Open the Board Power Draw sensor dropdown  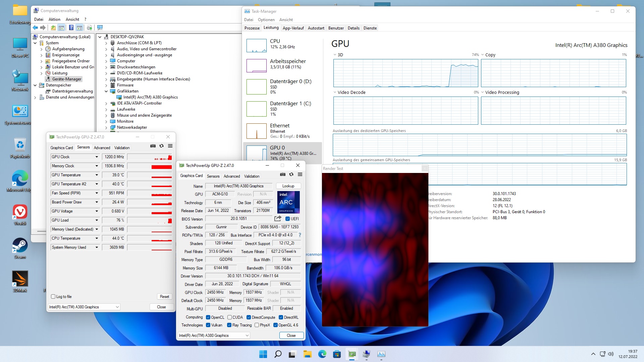point(97,202)
